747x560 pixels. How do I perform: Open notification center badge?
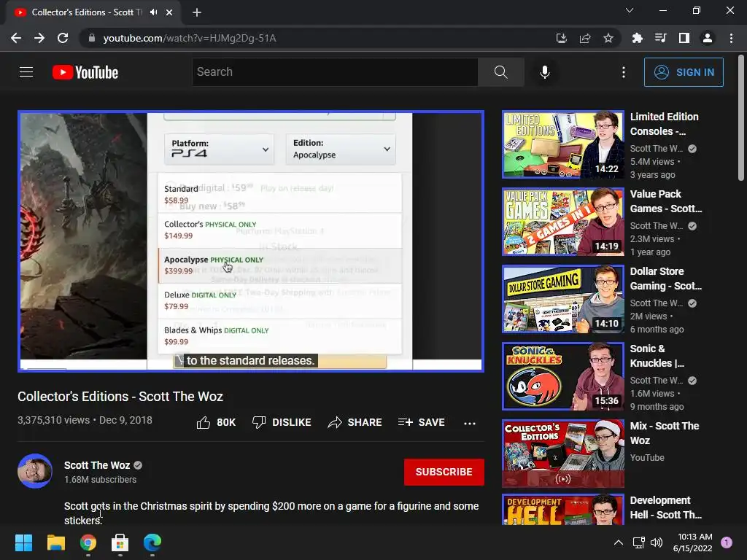click(x=726, y=542)
